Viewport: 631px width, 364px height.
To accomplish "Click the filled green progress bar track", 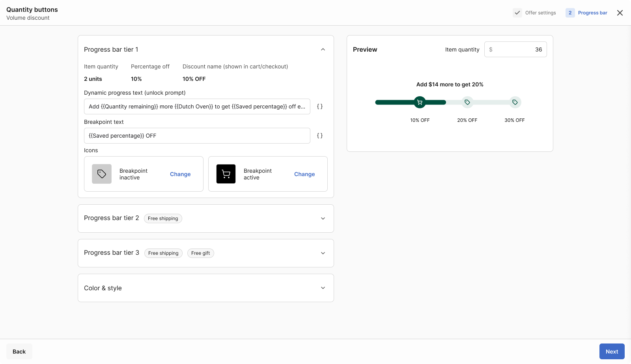I will pyautogui.click(x=394, y=102).
